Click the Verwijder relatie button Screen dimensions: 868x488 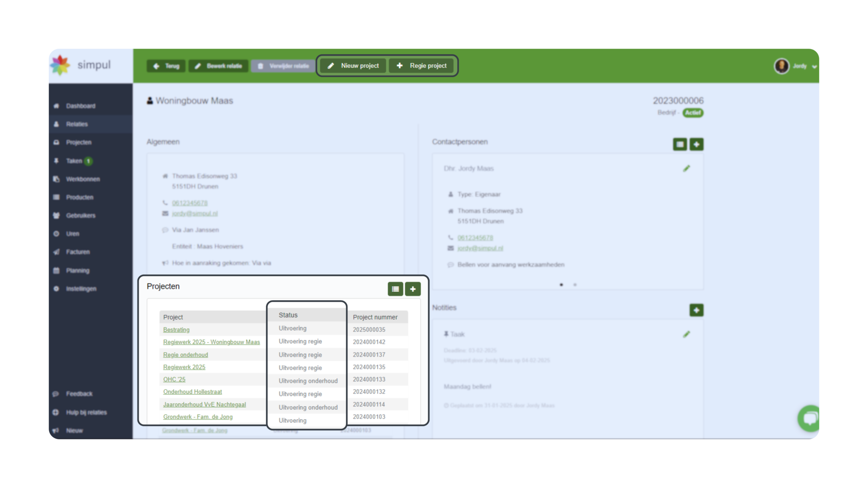click(x=283, y=66)
